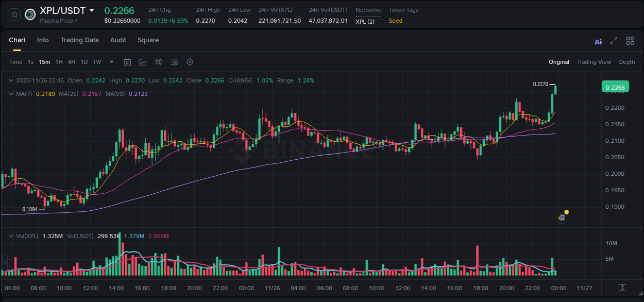The height and width of the screenshot is (302, 644).
Task: Click the AI analysis icon
Action: coord(598,41)
